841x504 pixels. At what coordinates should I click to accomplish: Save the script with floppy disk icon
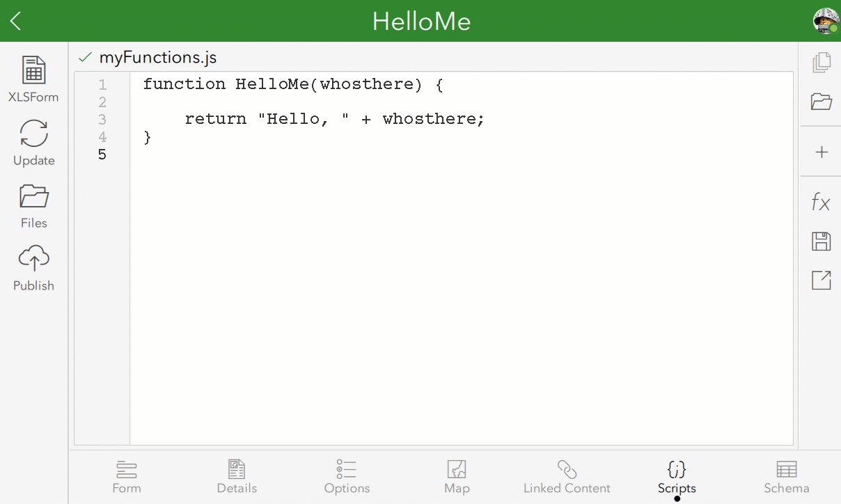point(822,242)
